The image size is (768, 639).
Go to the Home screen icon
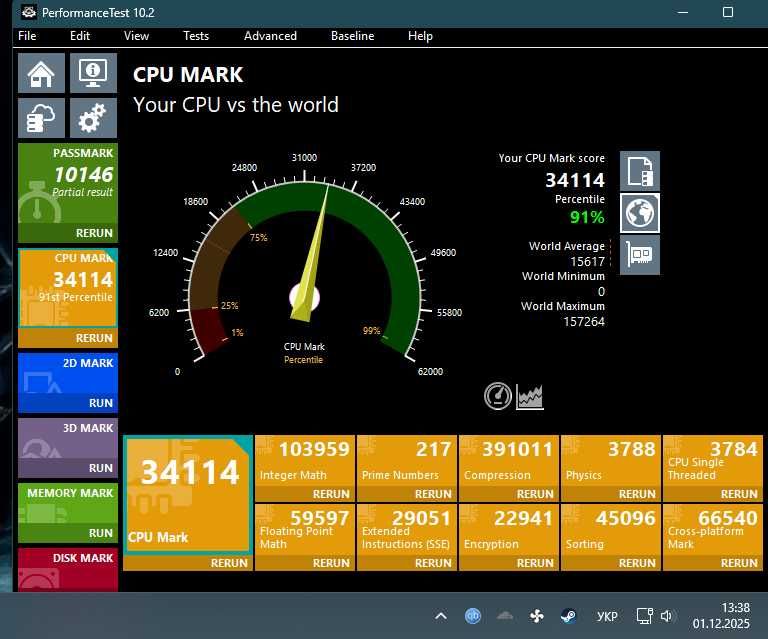point(41,73)
